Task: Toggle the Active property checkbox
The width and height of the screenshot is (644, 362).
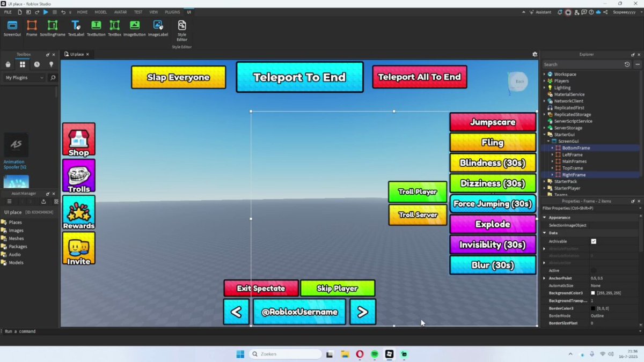Action: coord(594,271)
